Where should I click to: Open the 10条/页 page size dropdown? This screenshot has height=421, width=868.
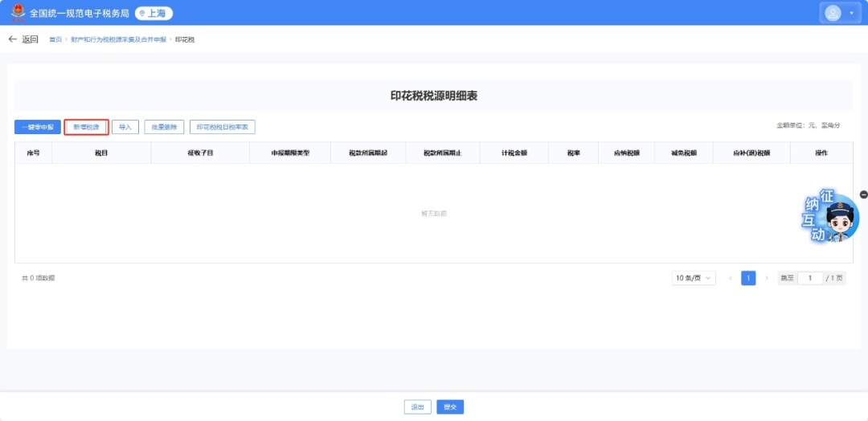point(694,278)
